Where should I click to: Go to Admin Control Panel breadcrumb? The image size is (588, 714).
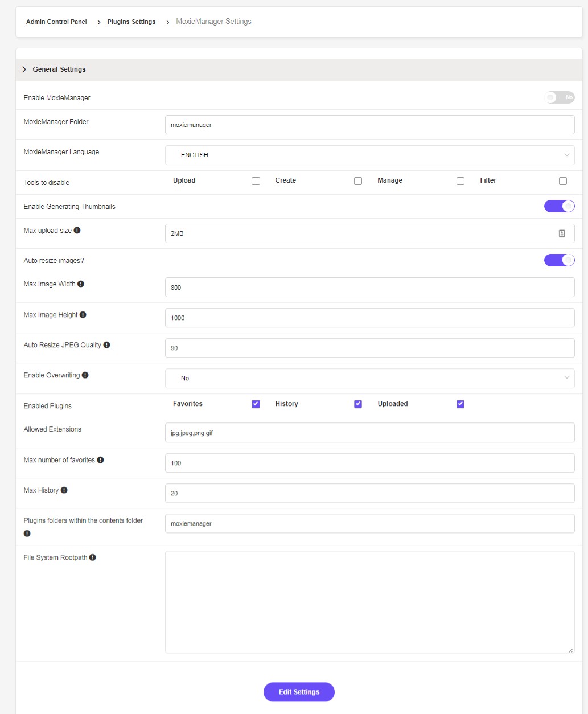(56, 22)
